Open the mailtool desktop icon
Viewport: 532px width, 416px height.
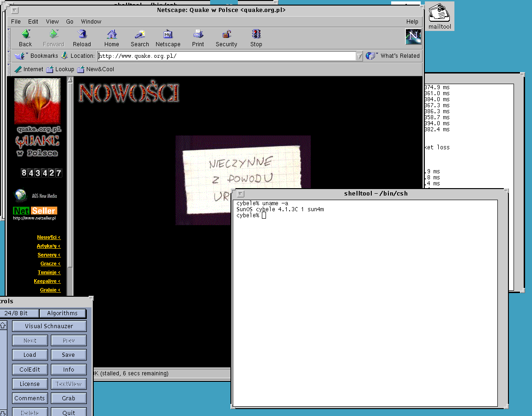[x=439, y=16]
